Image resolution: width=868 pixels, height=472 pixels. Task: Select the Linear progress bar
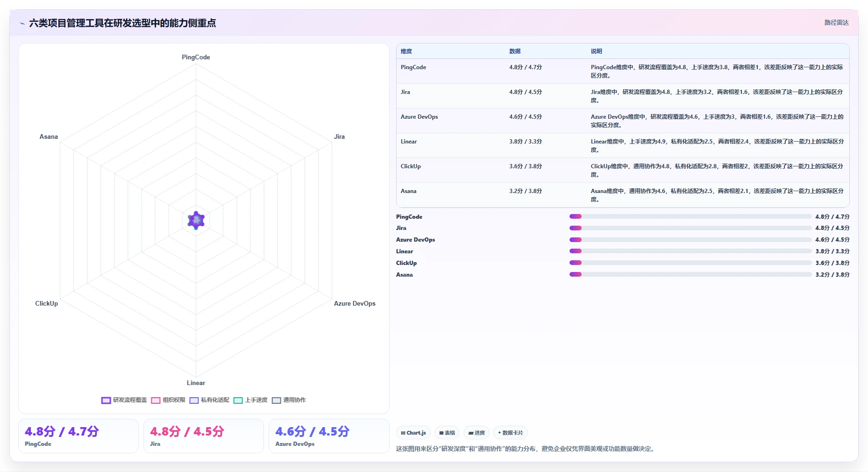(690, 251)
